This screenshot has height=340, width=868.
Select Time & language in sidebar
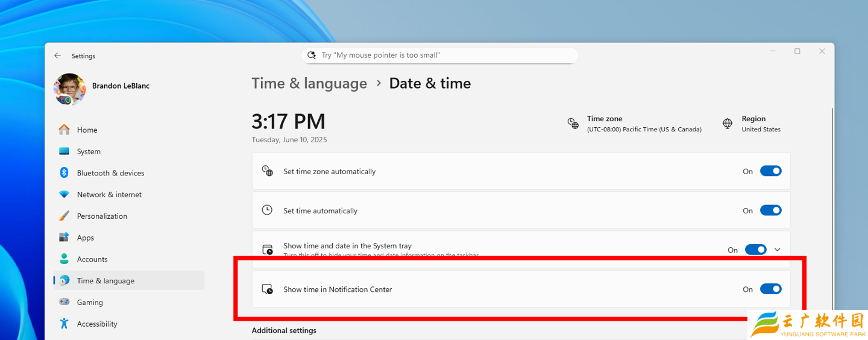point(129,281)
